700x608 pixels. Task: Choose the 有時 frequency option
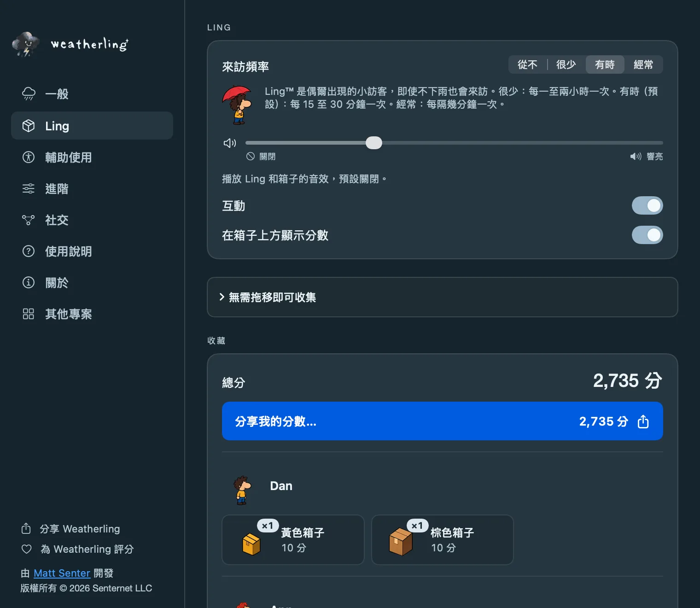coord(605,64)
